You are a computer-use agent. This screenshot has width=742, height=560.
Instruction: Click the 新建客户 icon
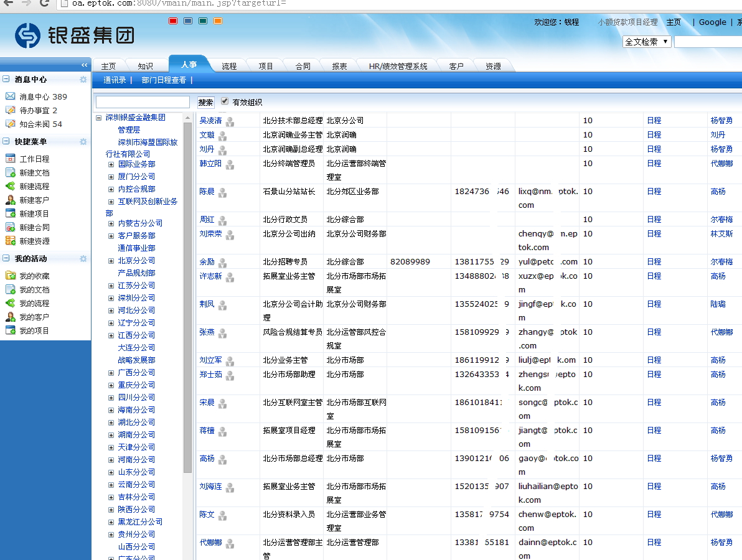[11, 200]
